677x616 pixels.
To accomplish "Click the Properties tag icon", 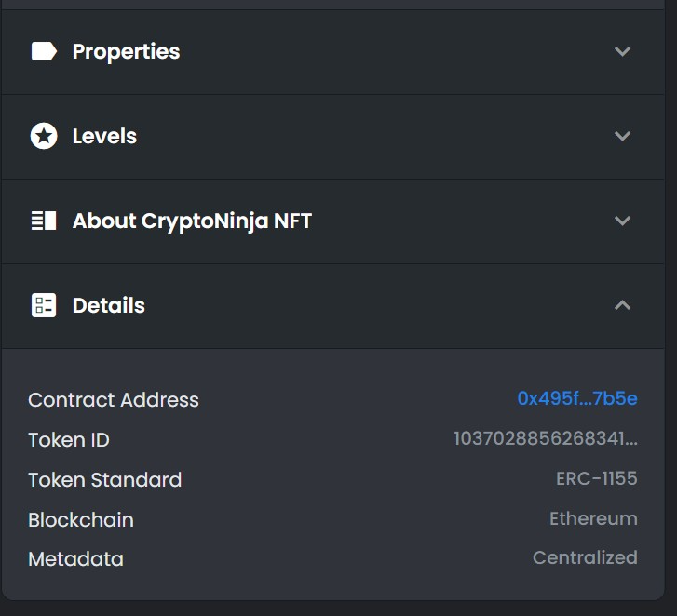I will click(44, 51).
